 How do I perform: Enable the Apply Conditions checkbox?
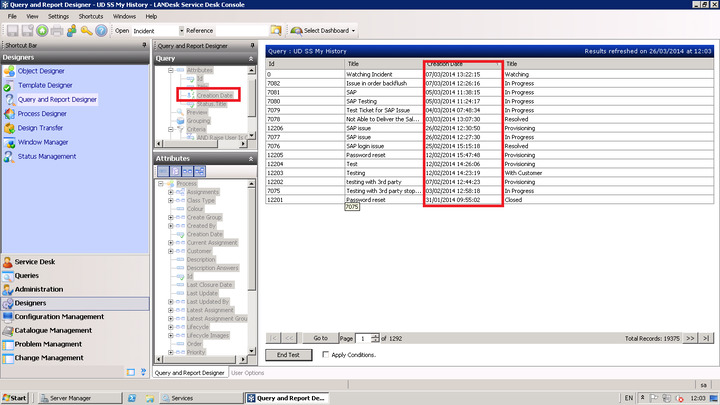(x=325, y=355)
